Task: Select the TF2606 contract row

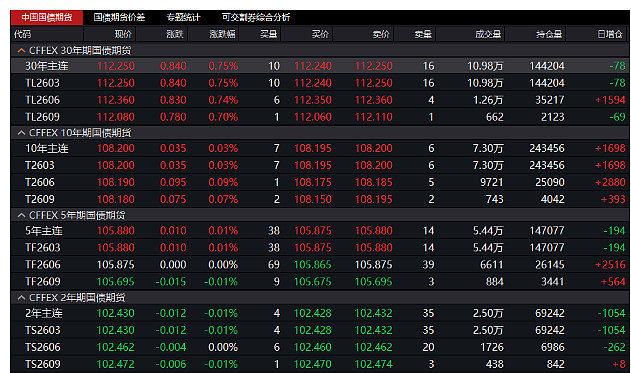Action: click(x=320, y=264)
